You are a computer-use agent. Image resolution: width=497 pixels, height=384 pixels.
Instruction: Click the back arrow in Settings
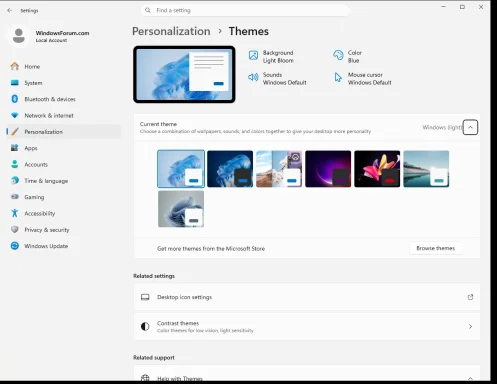[x=9, y=10]
